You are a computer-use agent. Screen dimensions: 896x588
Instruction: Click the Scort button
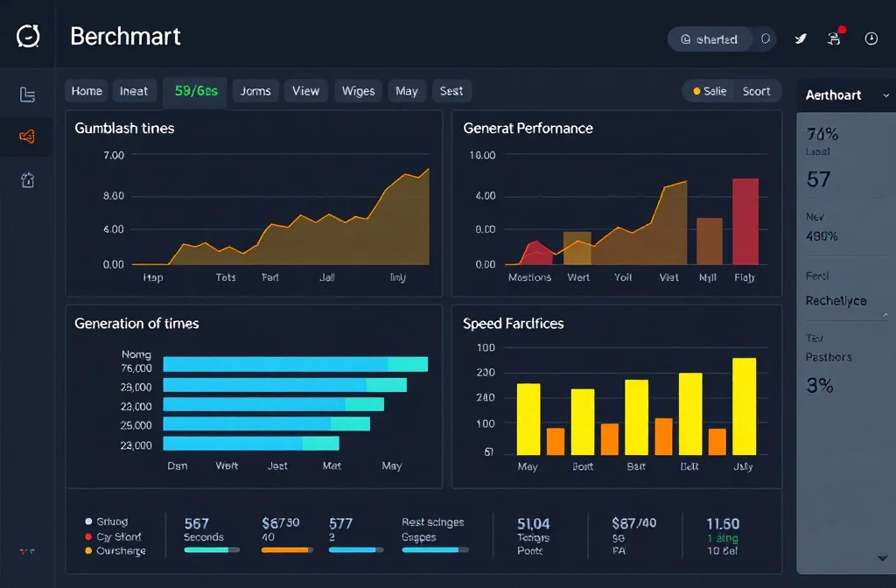(756, 91)
